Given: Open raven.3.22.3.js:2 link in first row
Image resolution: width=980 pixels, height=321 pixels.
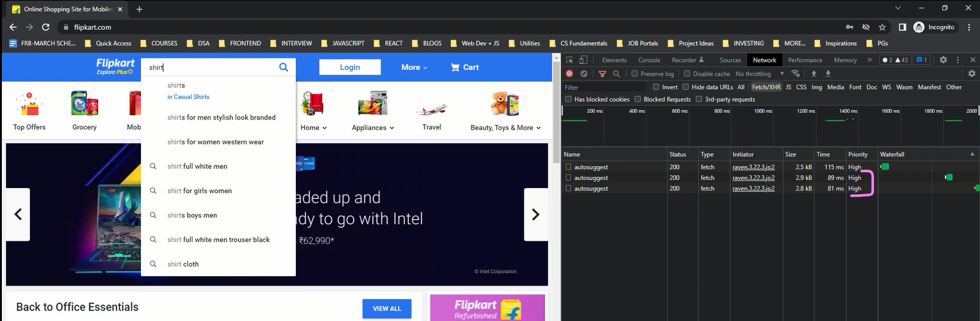Looking at the screenshot, I should point(753,167).
